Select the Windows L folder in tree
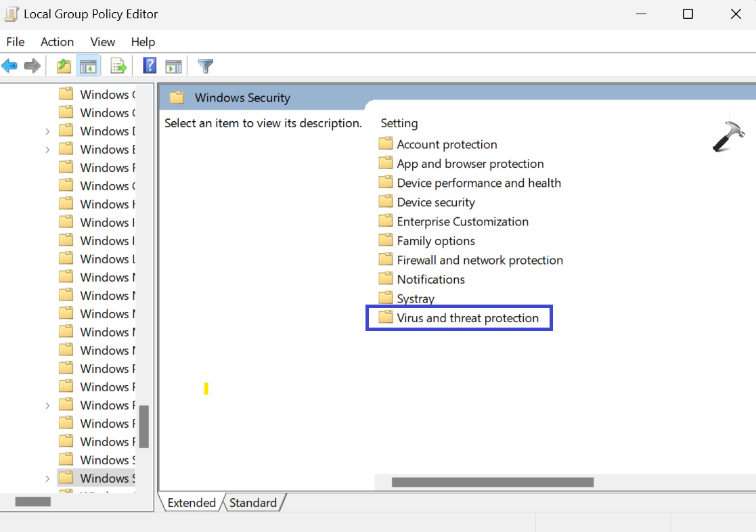This screenshot has width=756, height=532. 97,259
